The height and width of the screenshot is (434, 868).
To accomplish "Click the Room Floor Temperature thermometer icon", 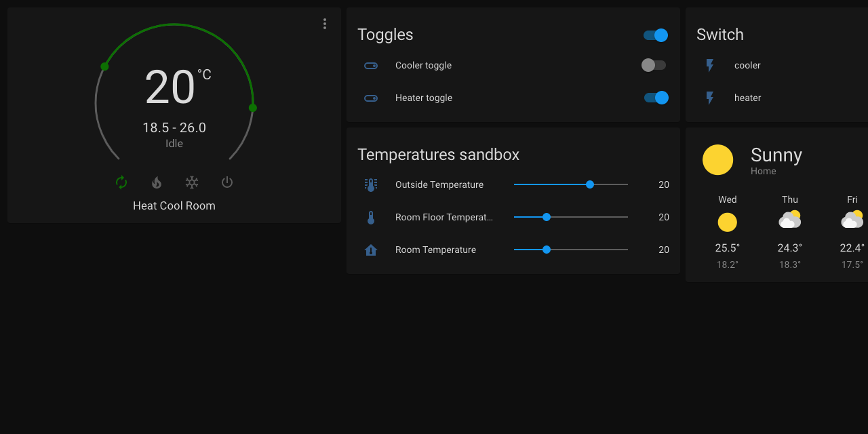I will click(x=371, y=217).
